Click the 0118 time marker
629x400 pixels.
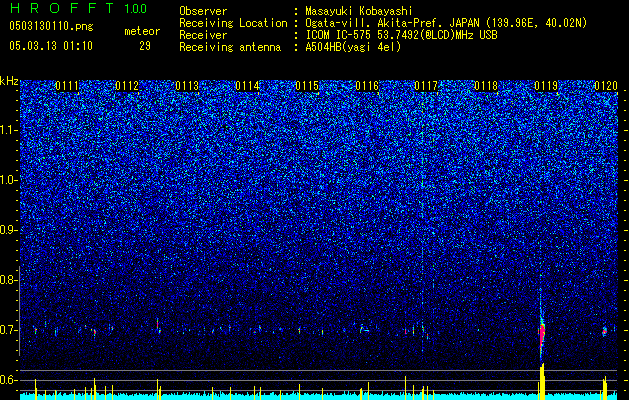(x=486, y=86)
